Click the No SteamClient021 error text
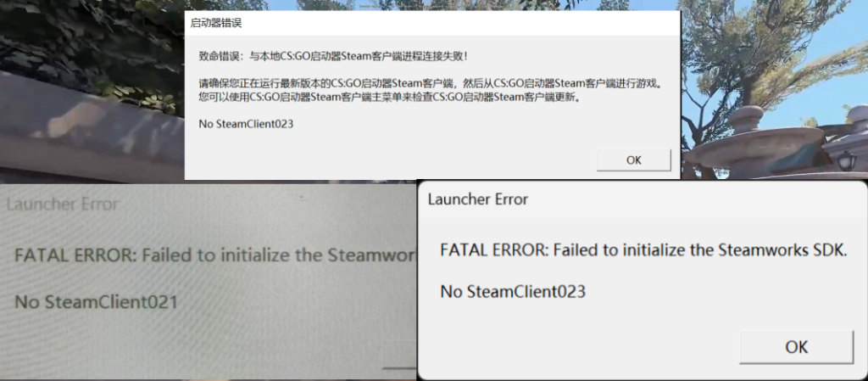The width and height of the screenshot is (868, 381). tap(96, 302)
